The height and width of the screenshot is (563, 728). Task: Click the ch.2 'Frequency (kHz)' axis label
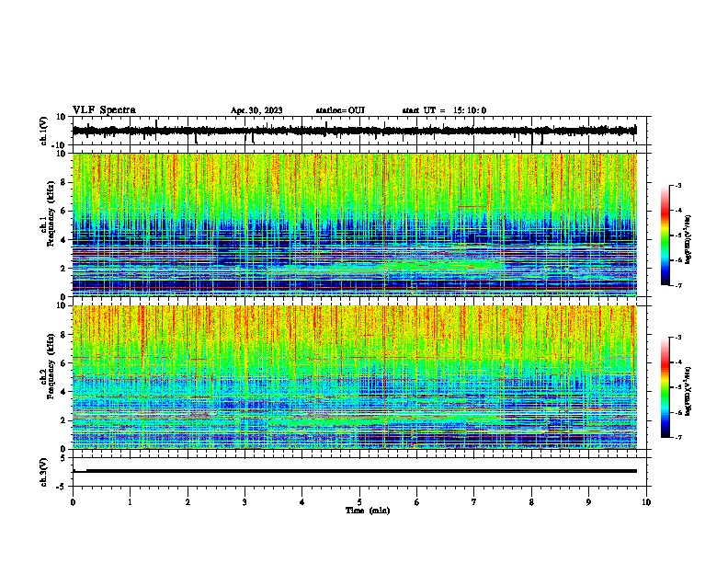(51, 365)
